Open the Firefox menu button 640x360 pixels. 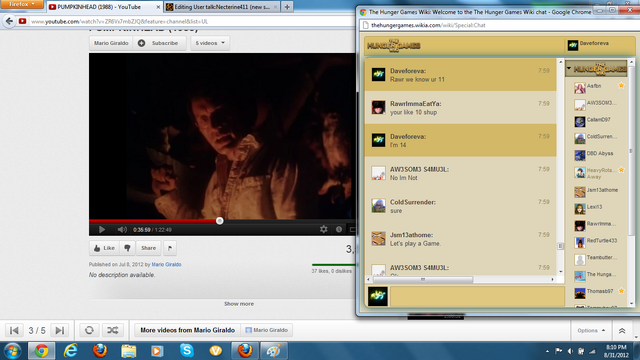pos(22,4)
